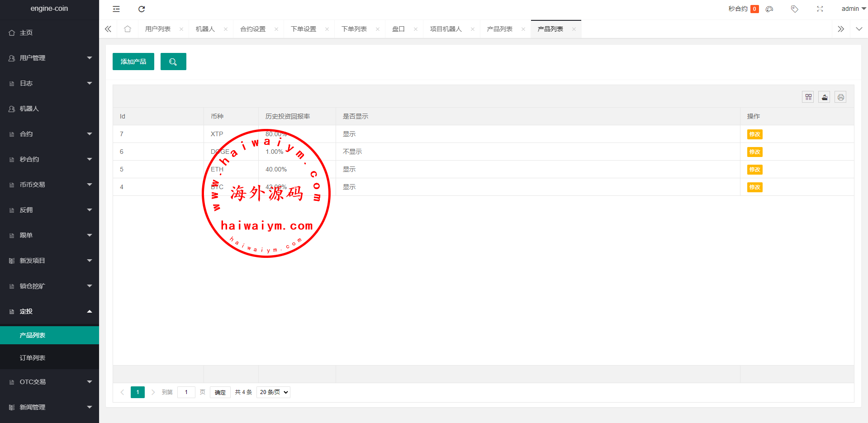Screen dimensions: 868x423
Task: Toggle fullscreen mode icon
Action: [820, 9]
